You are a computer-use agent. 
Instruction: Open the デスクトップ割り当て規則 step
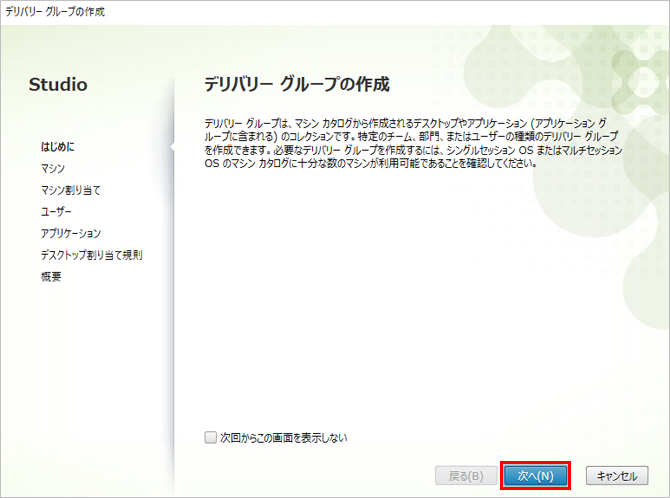91,255
